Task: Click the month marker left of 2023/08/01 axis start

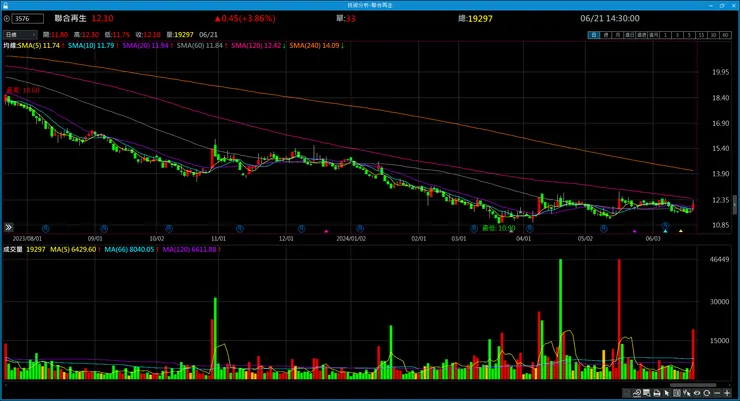Action: tap(46, 228)
